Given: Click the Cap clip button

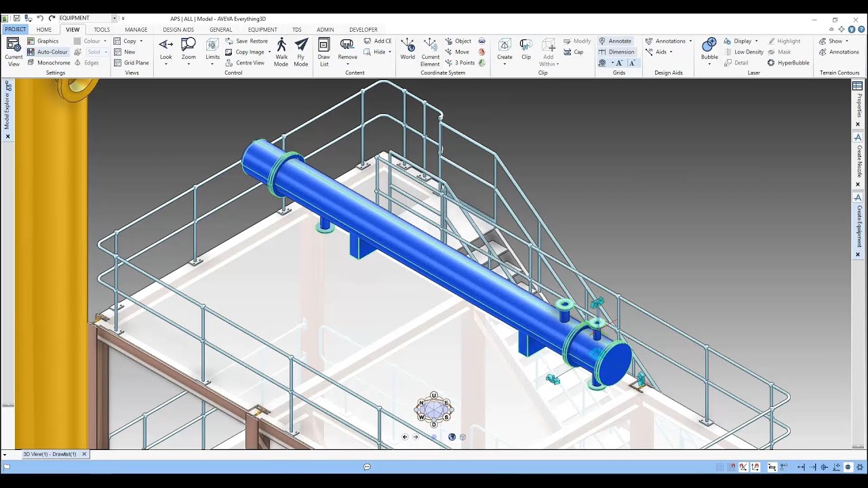Looking at the screenshot, I should [x=573, y=52].
